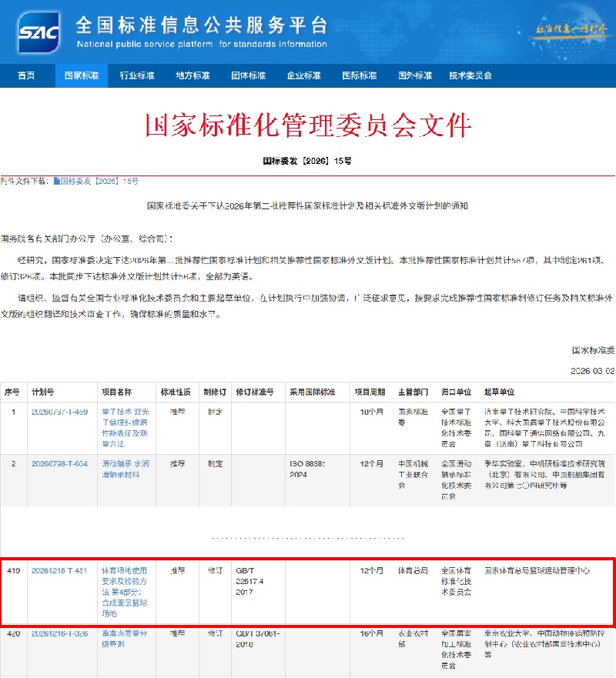Viewport: 616px width, 678px height.
Task: Click the 中国机械工业联合会 department cell
Action: (x=413, y=474)
